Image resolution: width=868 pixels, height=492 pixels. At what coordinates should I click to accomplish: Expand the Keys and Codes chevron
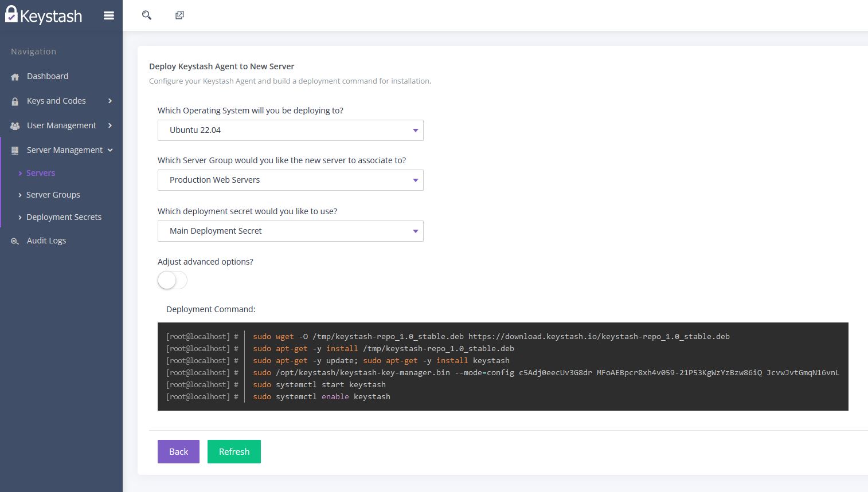point(110,101)
